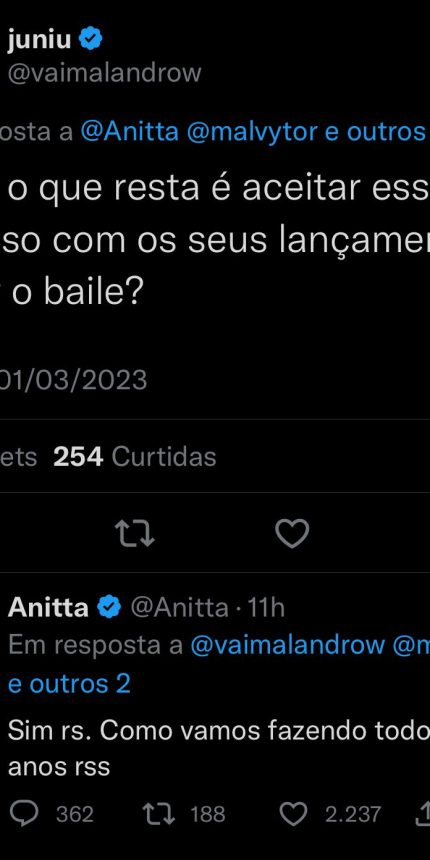Open Anitta's profile name in reply
Viewport: 430px width, 860px height.
(48, 607)
